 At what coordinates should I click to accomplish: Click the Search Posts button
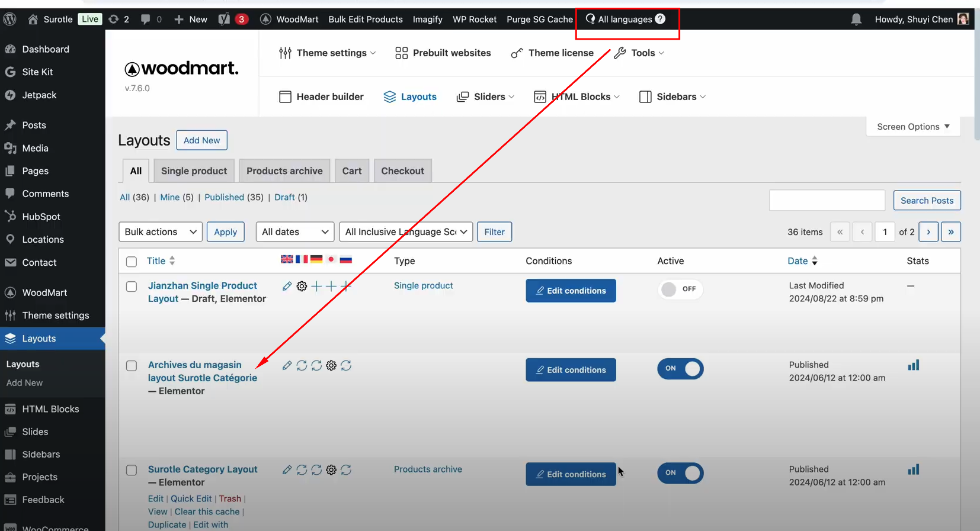(927, 200)
